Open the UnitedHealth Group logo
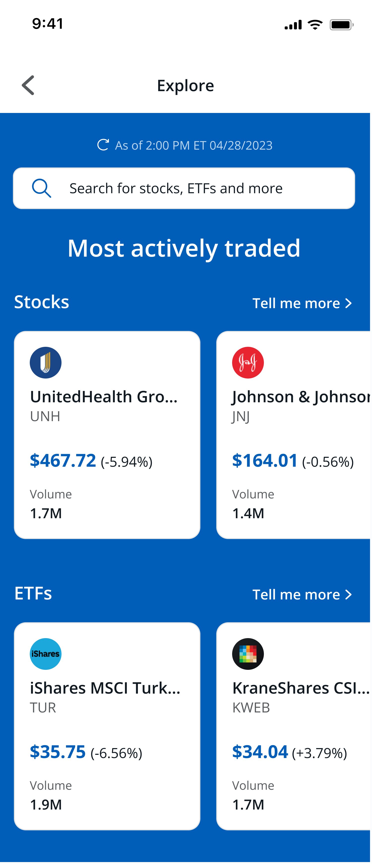372x868 pixels. point(46,363)
